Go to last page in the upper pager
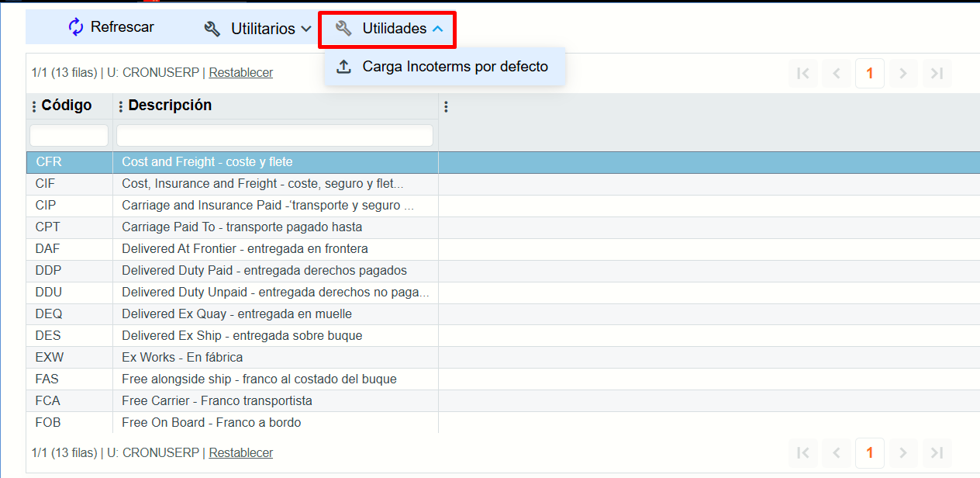This screenshot has width=980, height=478. coord(937,74)
